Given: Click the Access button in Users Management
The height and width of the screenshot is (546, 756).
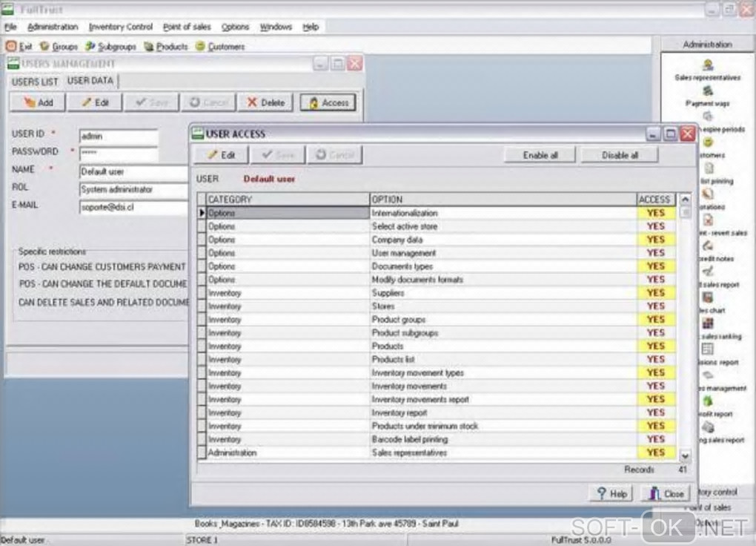Looking at the screenshot, I should 328,102.
